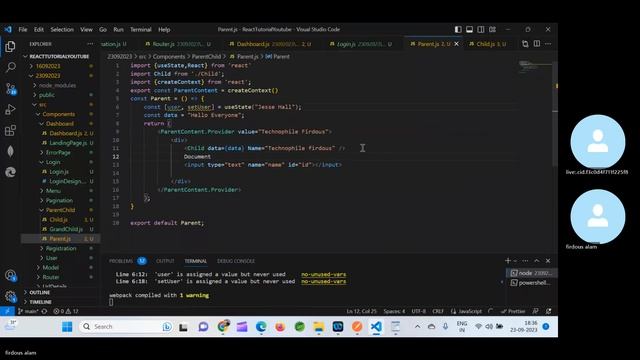The height and width of the screenshot is (360, 640).
Task: Toggle the Primary Side Bar
Action: pyautogui.click(x=458, y=29)
